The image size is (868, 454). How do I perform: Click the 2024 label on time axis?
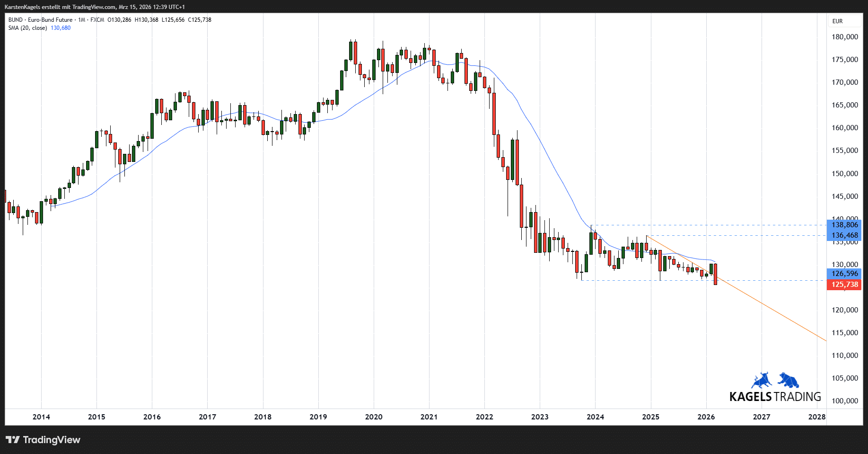click(595, 417)
